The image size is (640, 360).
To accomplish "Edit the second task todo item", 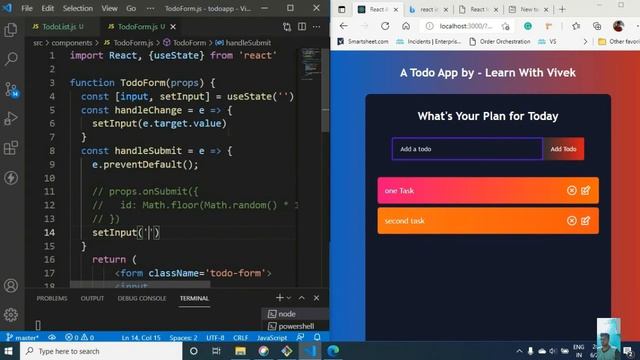I will 585,221.
